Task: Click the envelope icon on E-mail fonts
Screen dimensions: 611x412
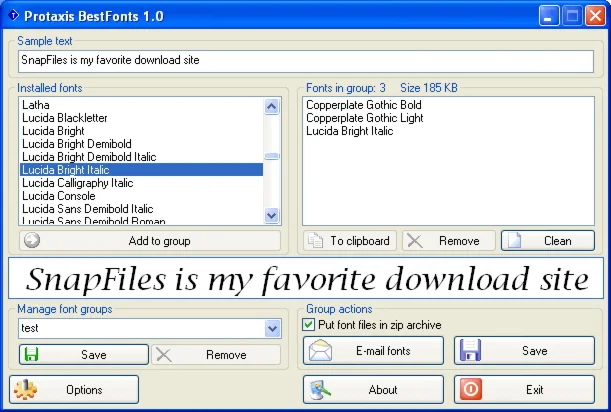Action: [x=320, y=350]
